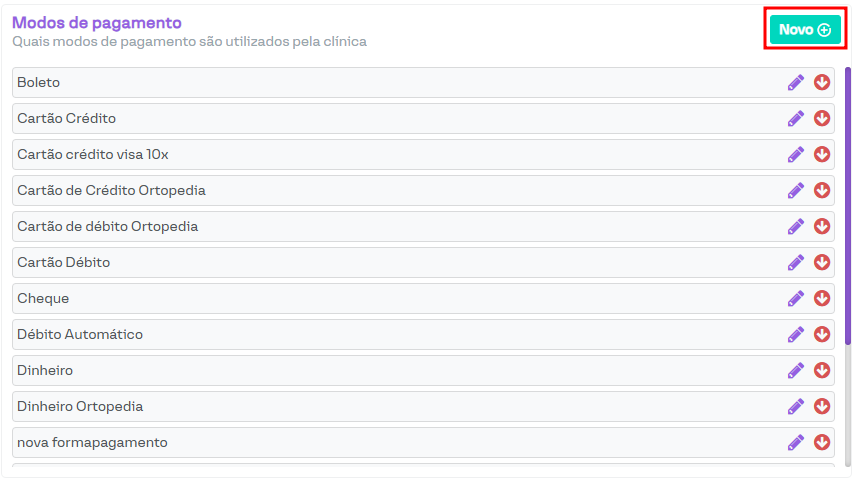Edit the Dinheiro Ortopedia entry
Viewport: 862px width, 494px height.
coord(796,406)
